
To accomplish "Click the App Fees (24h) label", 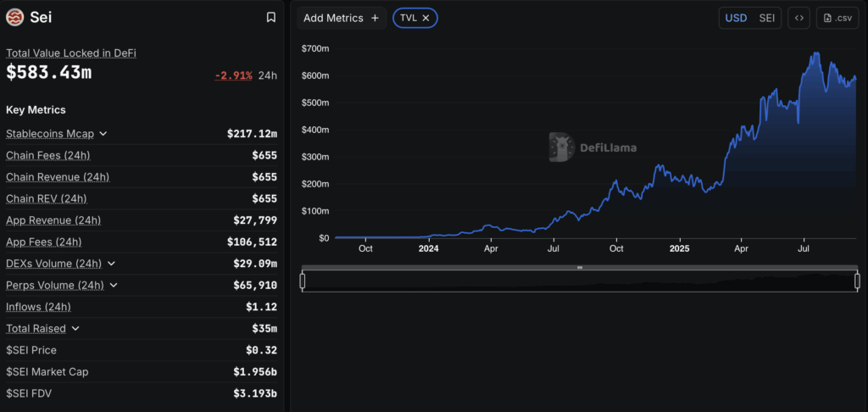I will [x=44, y=242].
